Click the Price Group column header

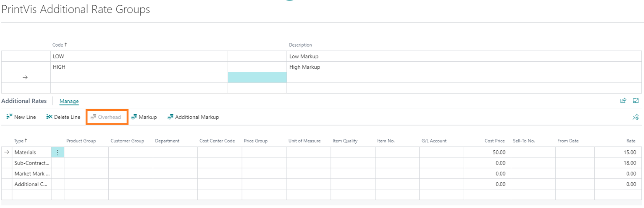pyautogui.click(x=255, y=141)
